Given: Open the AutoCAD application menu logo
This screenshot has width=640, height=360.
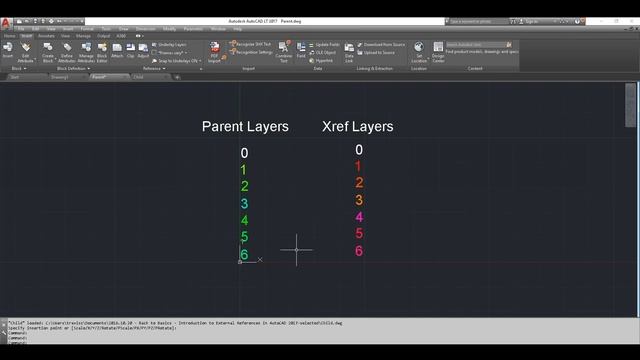Looking at the screenshot, I should pyautogui.click(x=6, y=23).
